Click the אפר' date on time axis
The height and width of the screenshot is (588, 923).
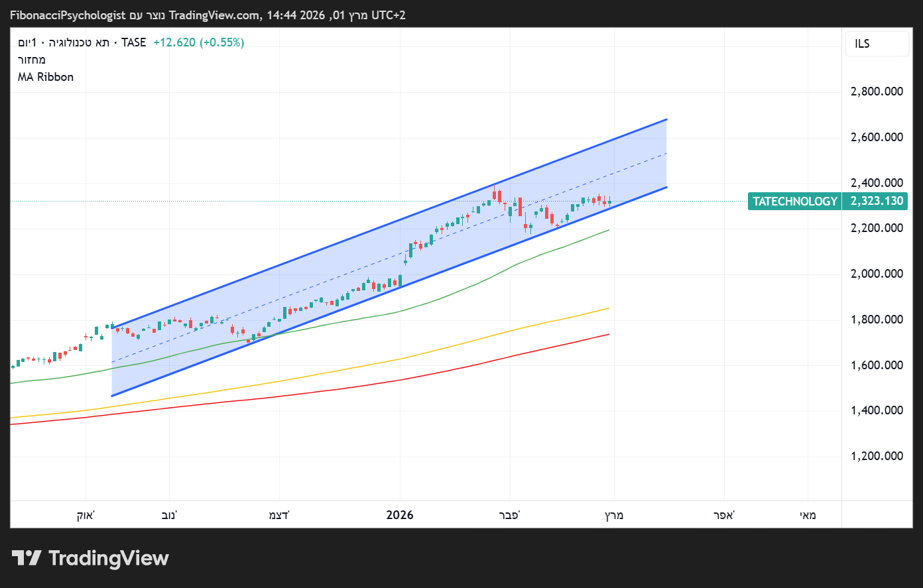click(x=724, y=515)
